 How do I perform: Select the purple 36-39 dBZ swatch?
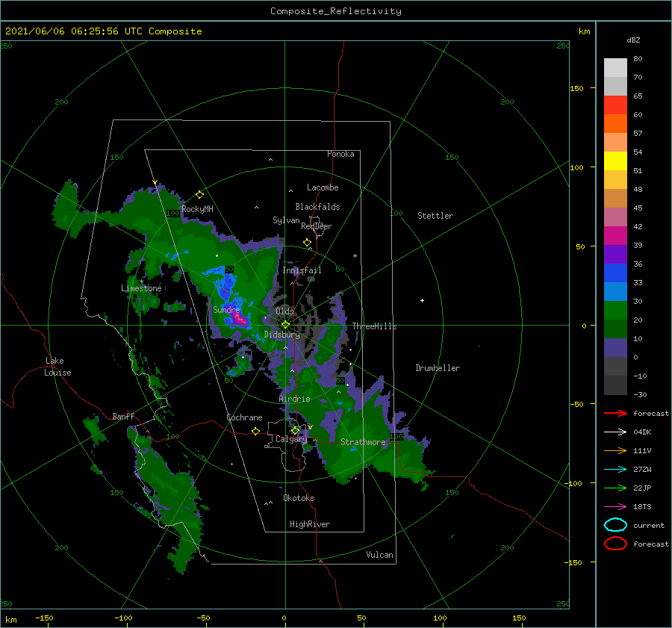[615, 255]
